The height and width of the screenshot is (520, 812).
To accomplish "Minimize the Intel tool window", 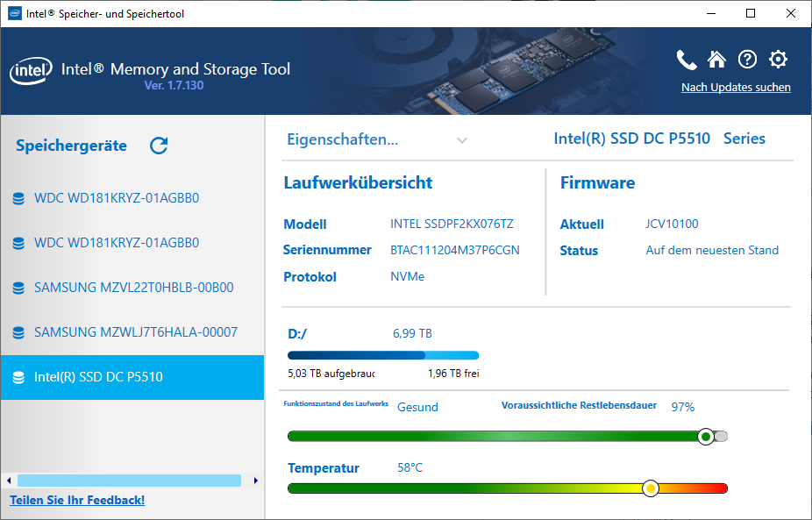I will click(x=711, y=13).
